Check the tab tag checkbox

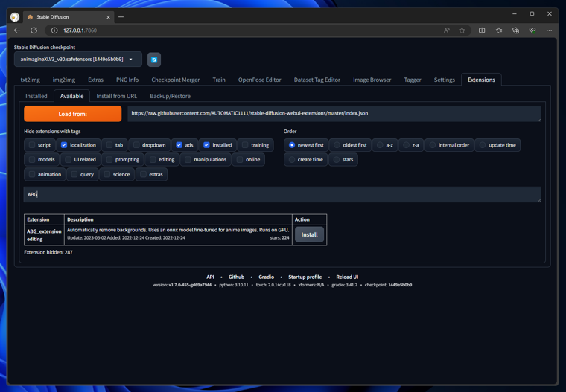109,145
